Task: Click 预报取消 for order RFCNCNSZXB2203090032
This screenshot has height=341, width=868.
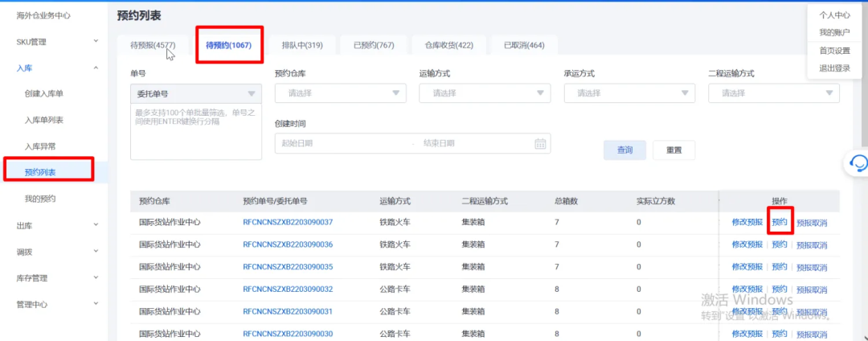Action: [x=812, y=290]
